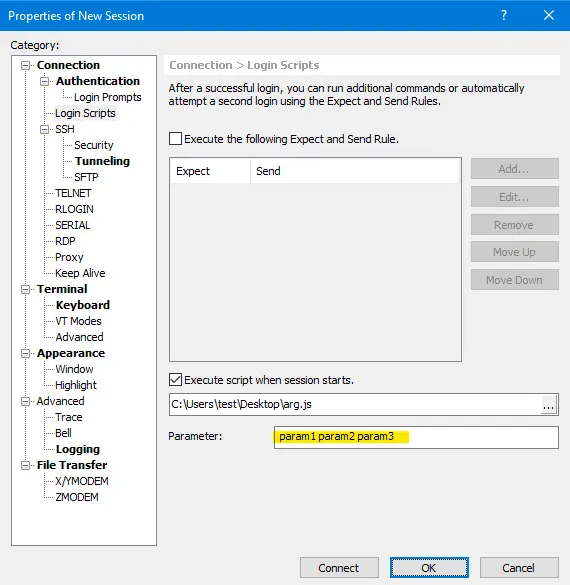The height and width of the screenshot is (585, 570).
Task: Click Cancel to discard changes
Action: (x=519, y=568)
